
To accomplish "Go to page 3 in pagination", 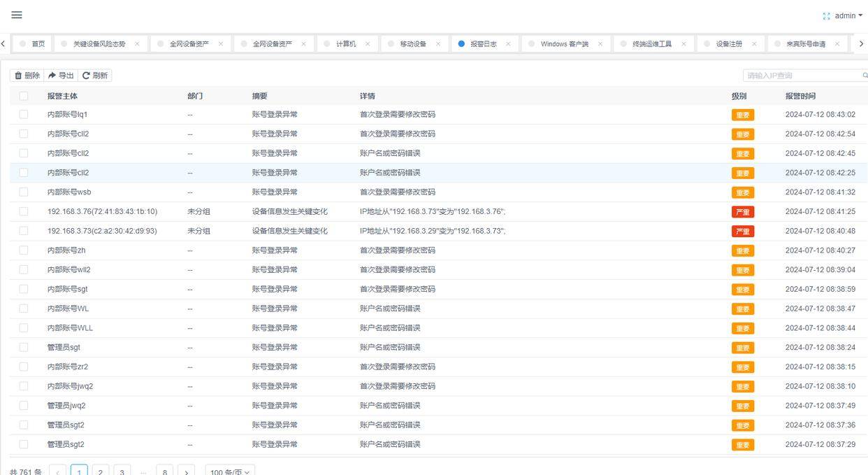I will point(122,472).
